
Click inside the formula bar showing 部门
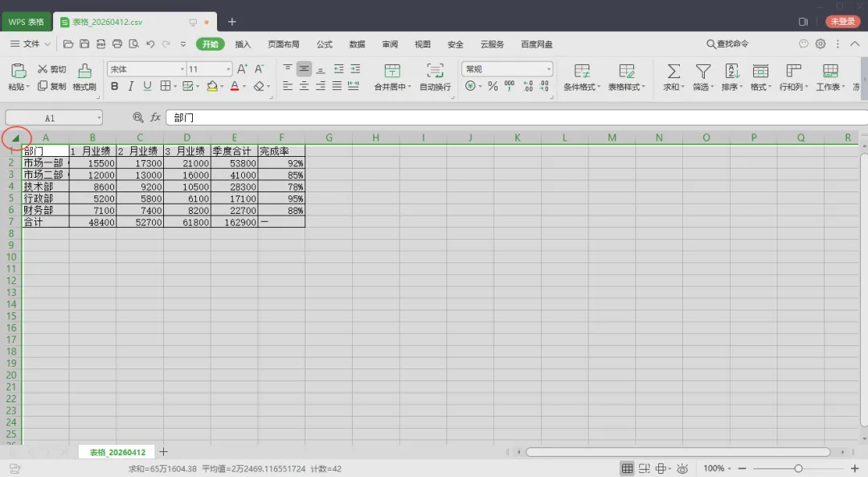tap(516, 117)
